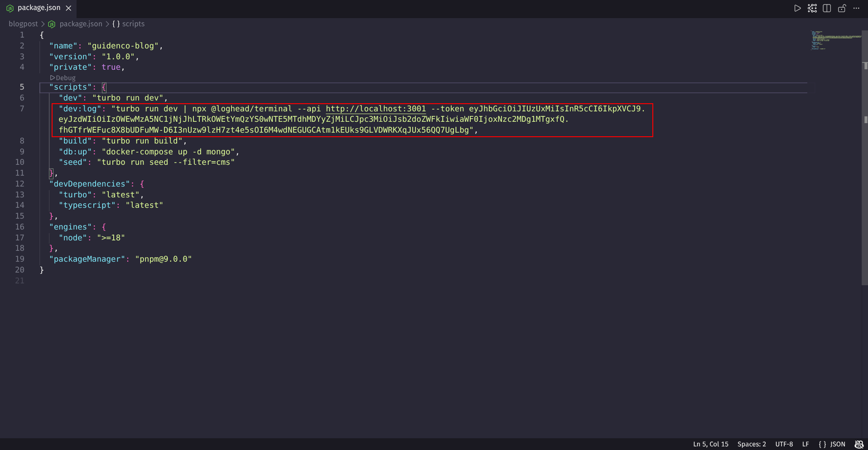Open the More Actions ellipsis menu
868x450 pixels.
(x=856, y=8)
